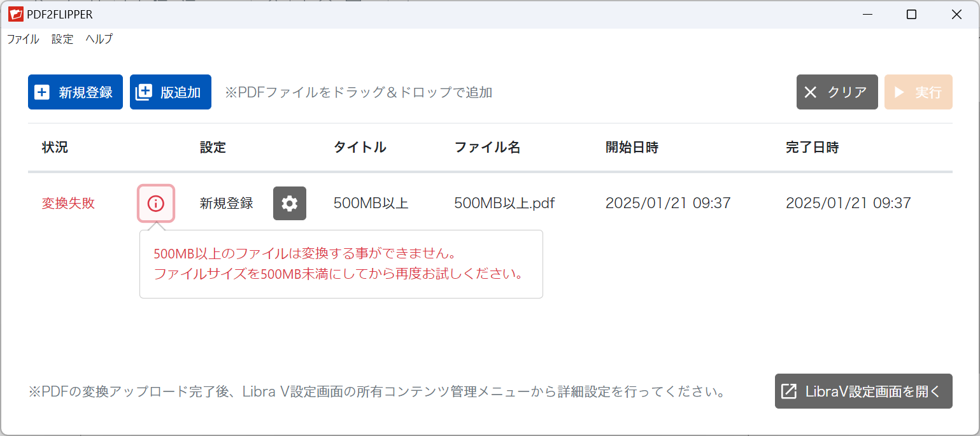980x436 pixels.
Task: Open row settings with the gear icon
Action: 290,204
